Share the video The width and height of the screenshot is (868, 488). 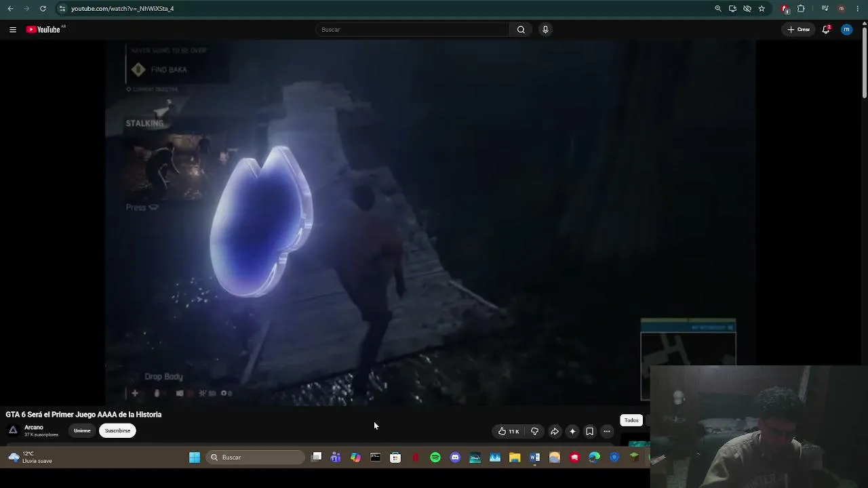[555, 431]
